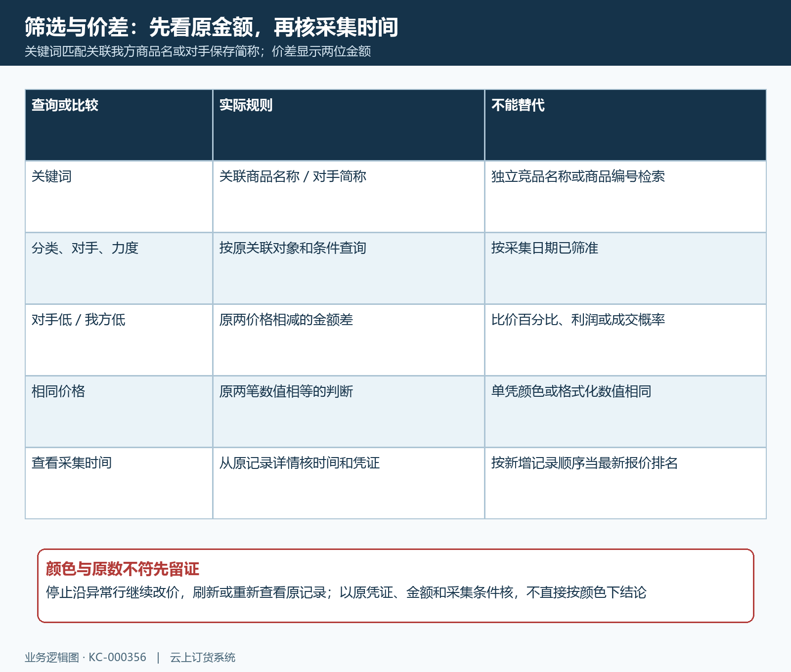Select the cell 按采集日期已筛准
This screenshot has width=791, height=672.
click(x=625, y=268)
